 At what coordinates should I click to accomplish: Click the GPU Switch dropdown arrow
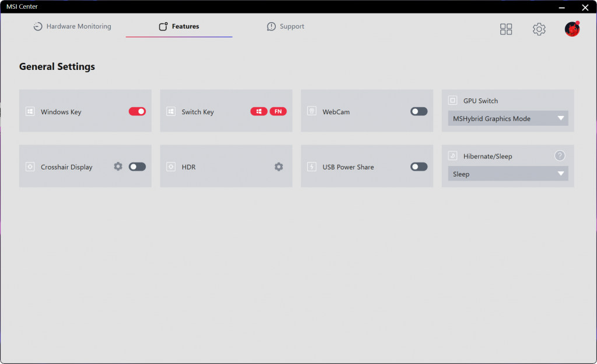(561, 119)
